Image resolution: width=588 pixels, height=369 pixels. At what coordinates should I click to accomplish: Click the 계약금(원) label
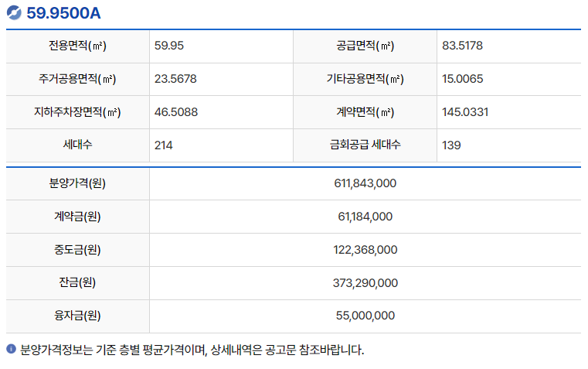(77, 217)
